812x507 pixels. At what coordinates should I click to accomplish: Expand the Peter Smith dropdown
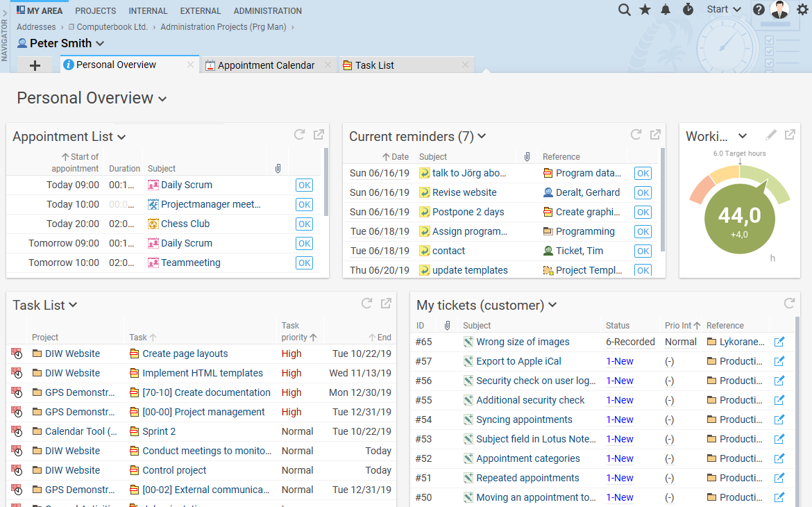(101, 44)
